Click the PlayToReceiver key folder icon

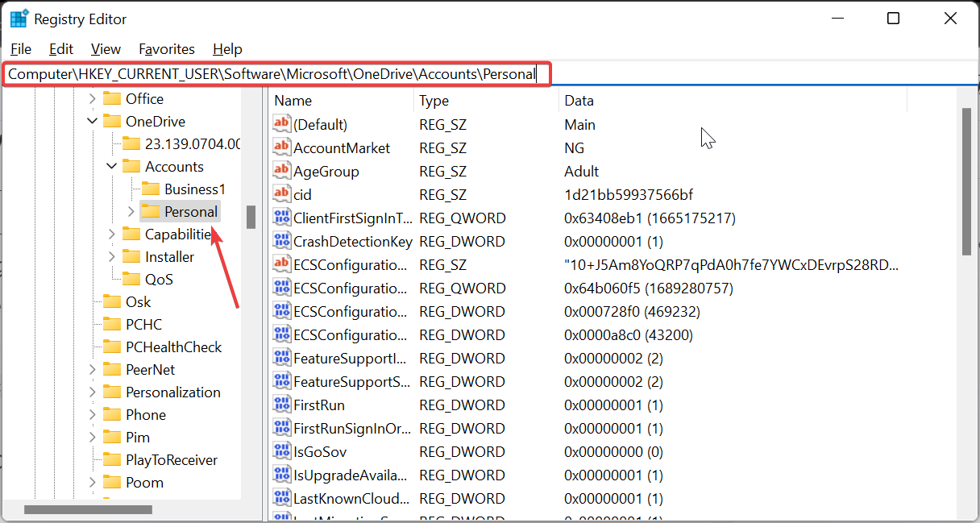click(112, 460)
